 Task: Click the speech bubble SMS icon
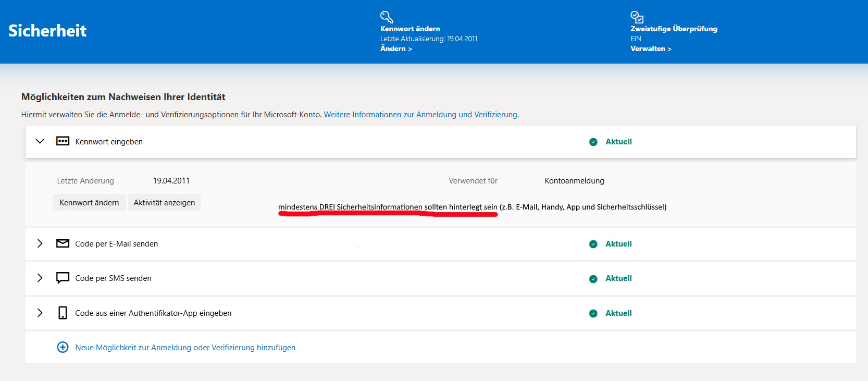pyautogui.click(x=63, y=278)
